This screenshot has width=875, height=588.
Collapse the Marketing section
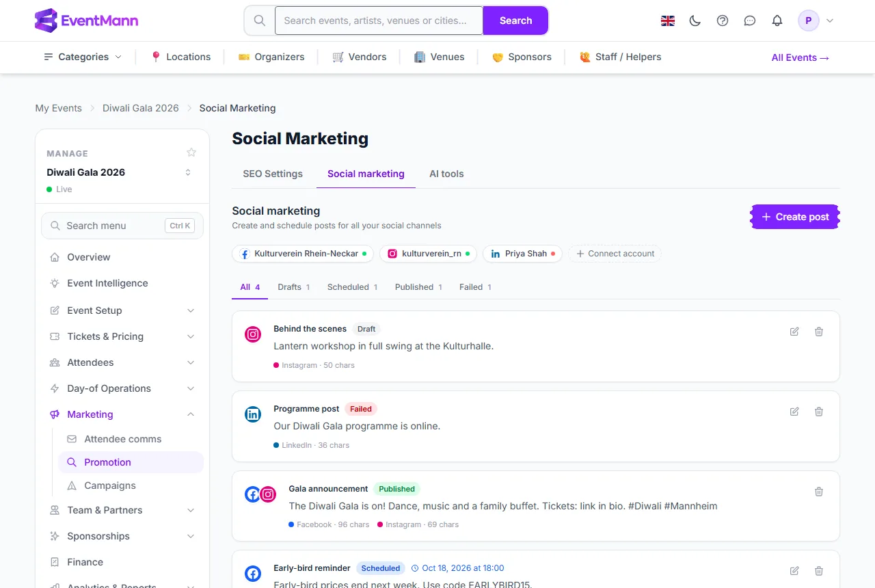click(x=122, y=414)
